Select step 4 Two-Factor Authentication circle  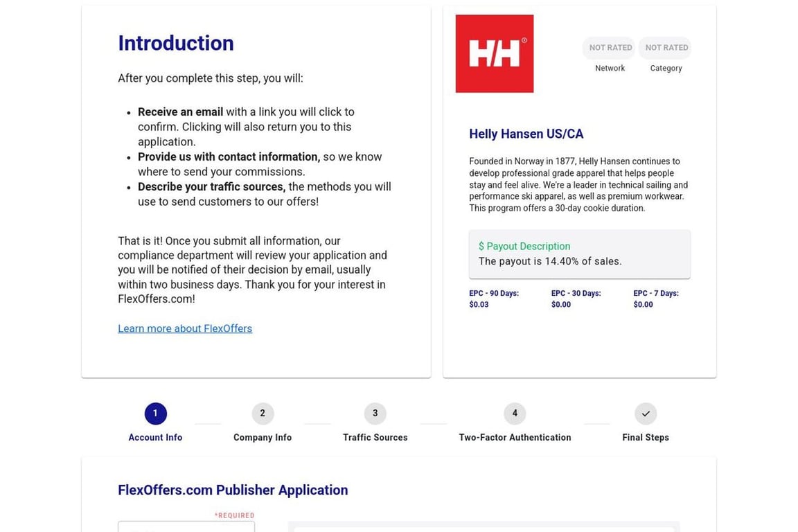pyautogui.click(x=515, y=414)
